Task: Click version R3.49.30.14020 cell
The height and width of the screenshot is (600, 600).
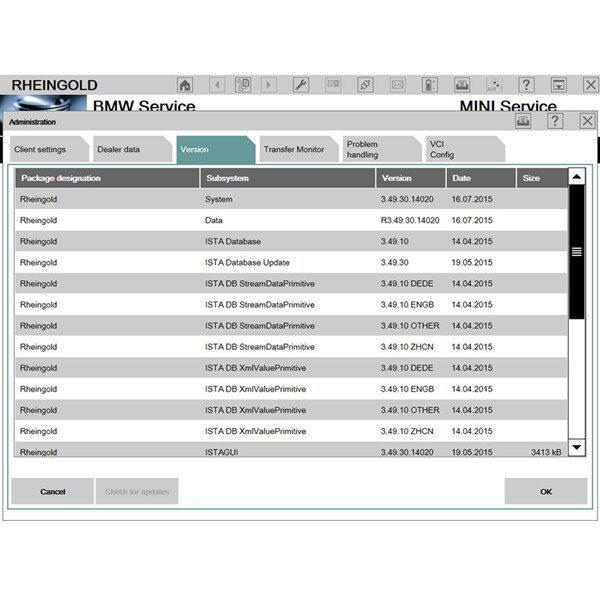Action: (410, 220)
